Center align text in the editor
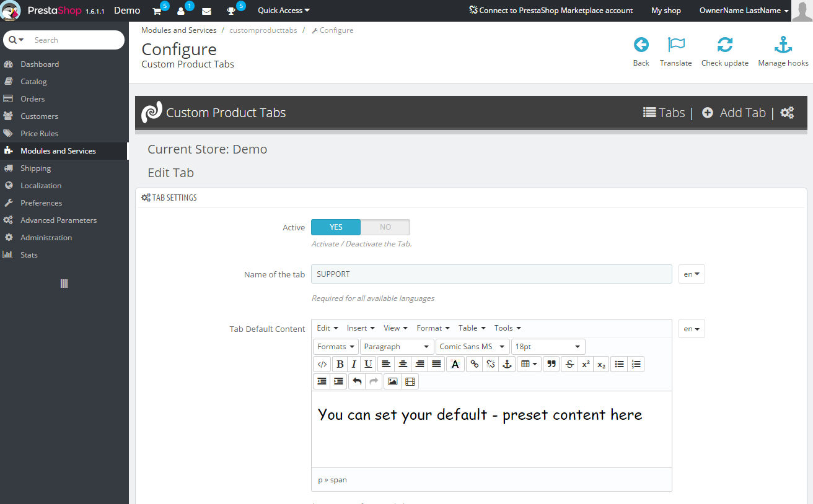Viewport: 813px width, 504px height. tap(403, 364)
